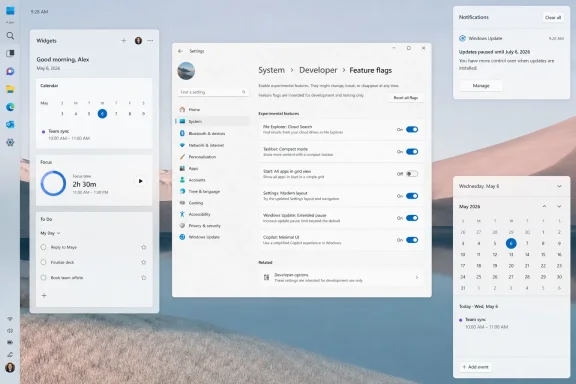The height and width of the screenshot is (384, 576).
Task: Star the 'Book team offsite' task
Action: tap(144, 278)
